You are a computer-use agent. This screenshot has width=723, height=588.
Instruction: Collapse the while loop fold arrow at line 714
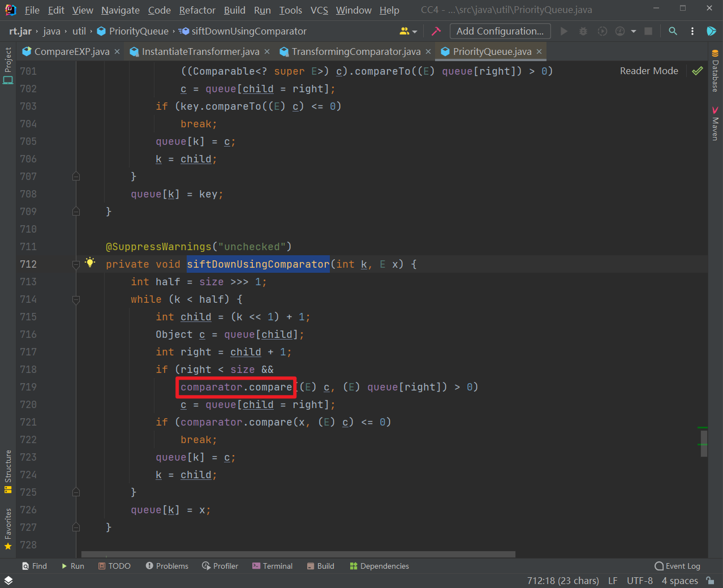coord(76,300)
